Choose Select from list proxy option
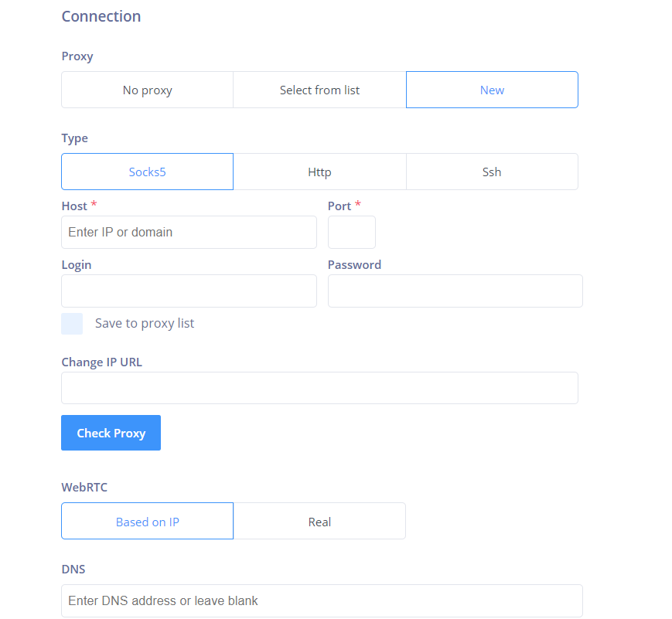Screen dimensions: 672x619 [x=319, y=90]
